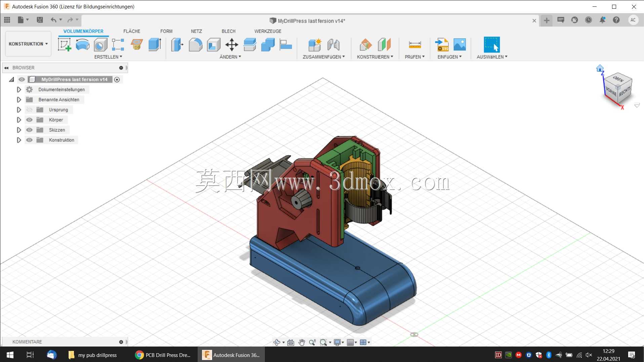The width and height of the screenshot is (644, 362).
Task: Switch to the FORM tab
Action: point(166,31)
